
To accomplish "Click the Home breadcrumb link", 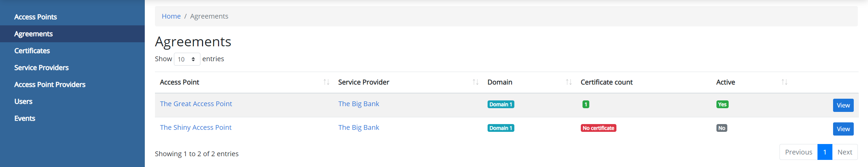I will tap(171, 16).
